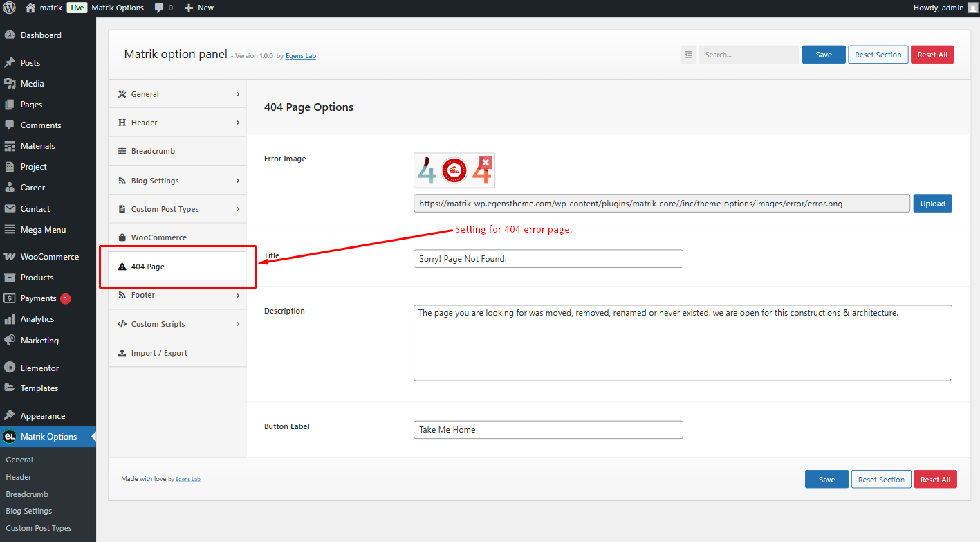Image resolution: width=980 pixels, height=542 pixels.
Task: Select the Import / Export tab
Action: coord(177,353)
